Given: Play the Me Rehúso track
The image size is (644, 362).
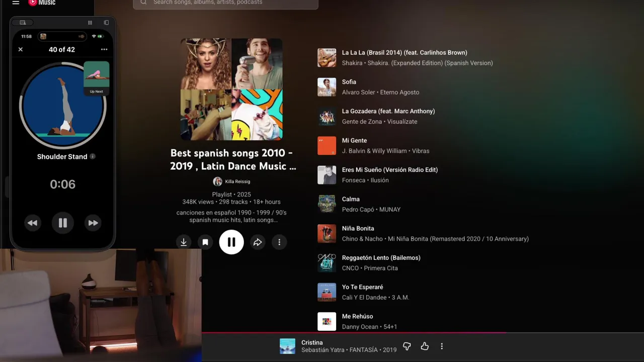Looking at the screenshot, I should [357, 316].
